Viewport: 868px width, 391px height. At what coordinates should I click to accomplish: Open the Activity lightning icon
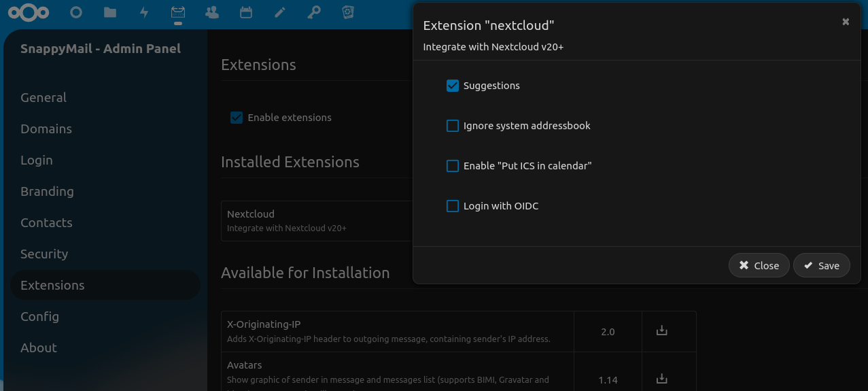pyautogui.click(x=144, y=12)
